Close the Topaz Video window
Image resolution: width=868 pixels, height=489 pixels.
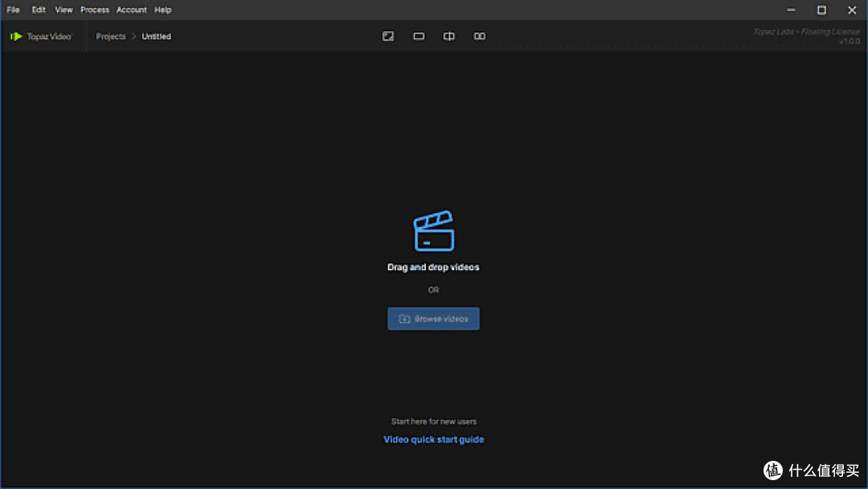coord(852,10)
